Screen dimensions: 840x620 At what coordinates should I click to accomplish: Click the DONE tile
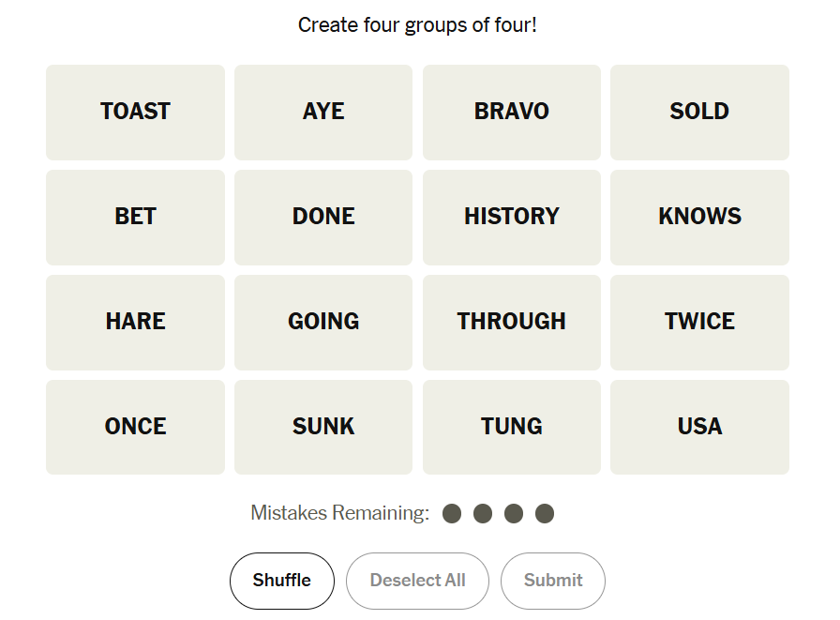(323, 218)
